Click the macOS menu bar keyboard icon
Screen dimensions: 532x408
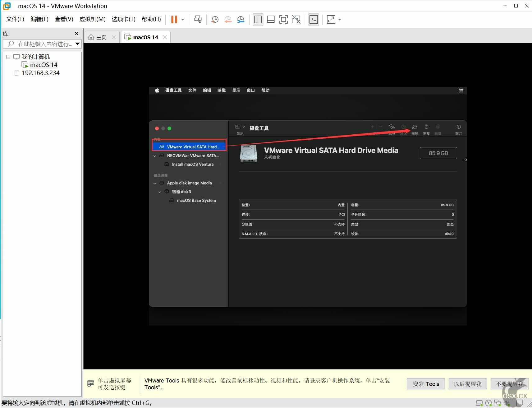tap(461, 90)
